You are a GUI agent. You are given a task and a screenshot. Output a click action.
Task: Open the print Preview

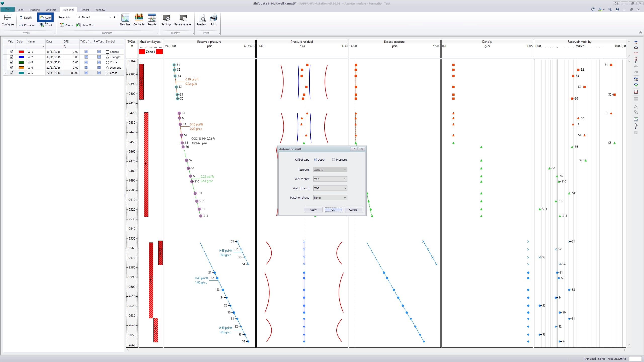point(202,20)
